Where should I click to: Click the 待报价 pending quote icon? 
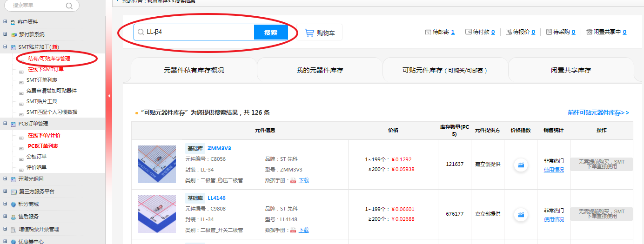pyautogui.click(x=509, y=32)
